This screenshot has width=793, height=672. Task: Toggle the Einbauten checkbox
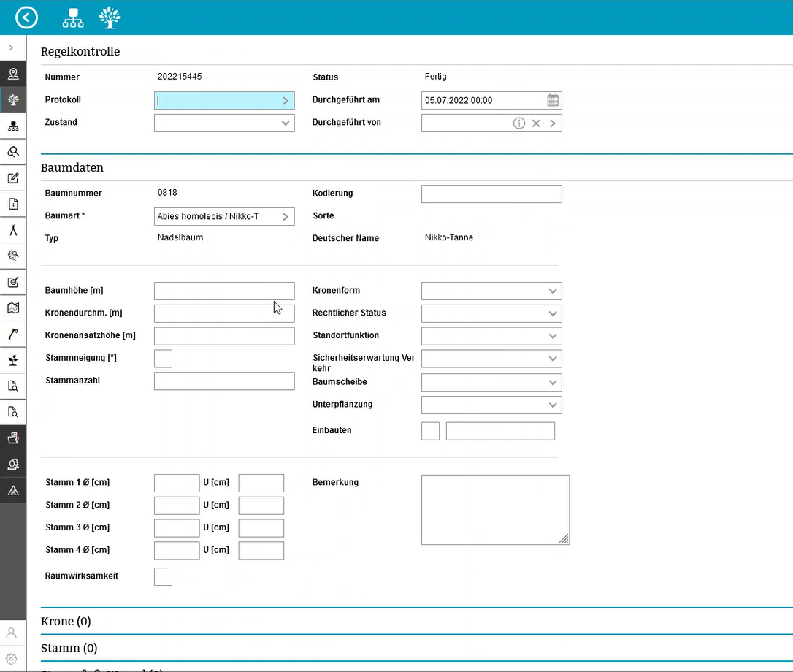pyautogui.click(x=430, y=431)
